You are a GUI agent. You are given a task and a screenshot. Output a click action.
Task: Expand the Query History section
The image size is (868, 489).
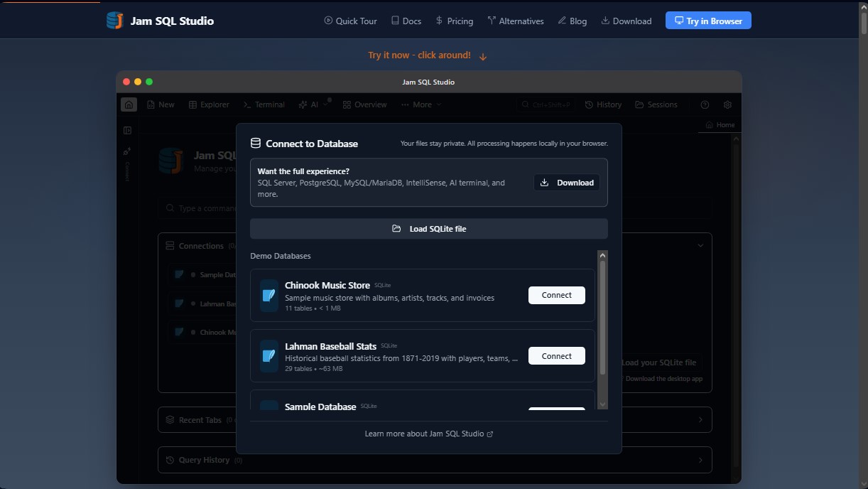(700, 460)
